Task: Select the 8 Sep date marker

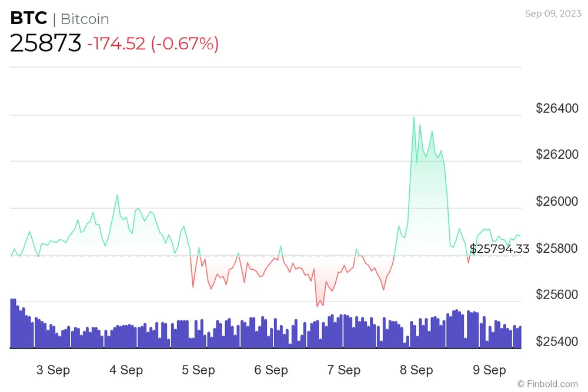Action: 416,370
